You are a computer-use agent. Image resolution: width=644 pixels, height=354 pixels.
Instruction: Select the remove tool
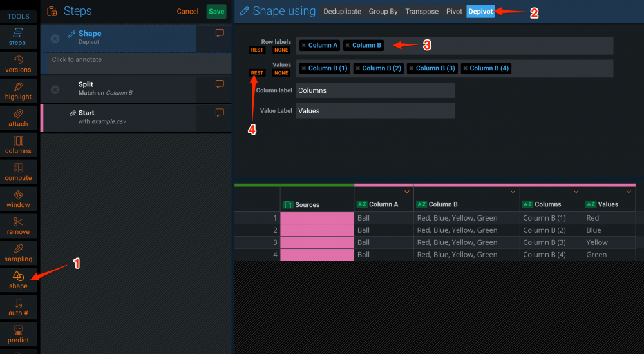18,226
